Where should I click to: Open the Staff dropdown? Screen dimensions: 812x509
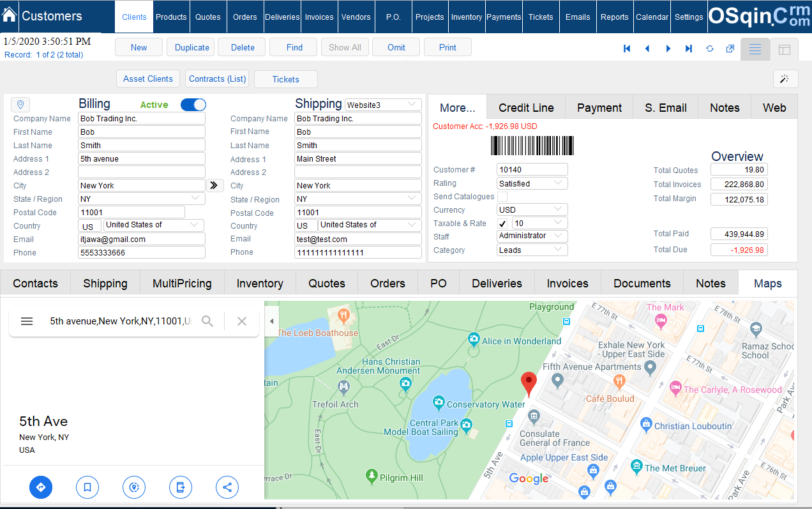532,236
